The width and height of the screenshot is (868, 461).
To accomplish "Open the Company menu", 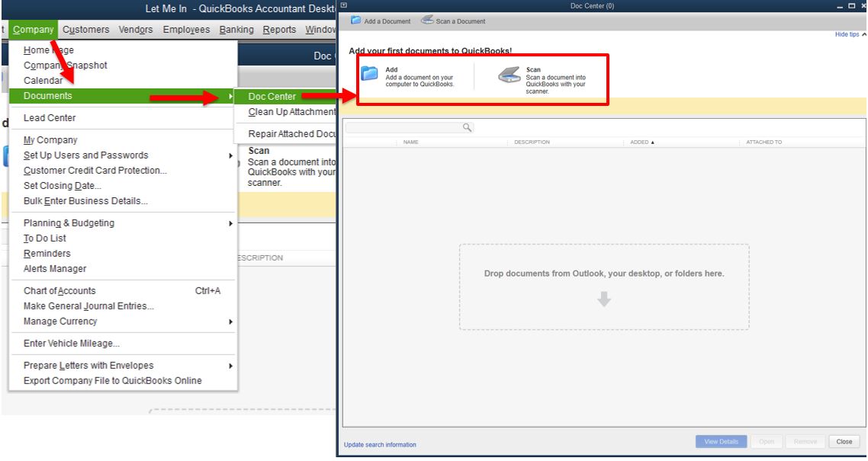I will pyautogui.click(x=34, y=30).
